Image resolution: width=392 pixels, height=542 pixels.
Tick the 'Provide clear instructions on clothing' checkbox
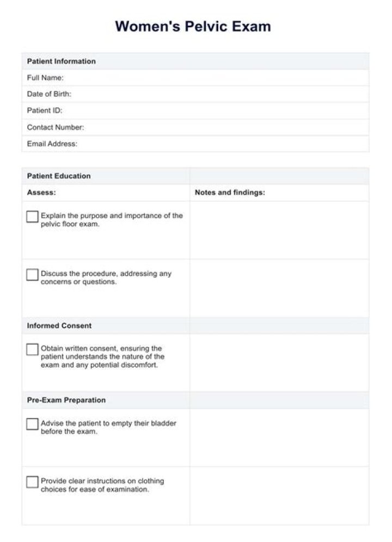[x=32, y=482]
